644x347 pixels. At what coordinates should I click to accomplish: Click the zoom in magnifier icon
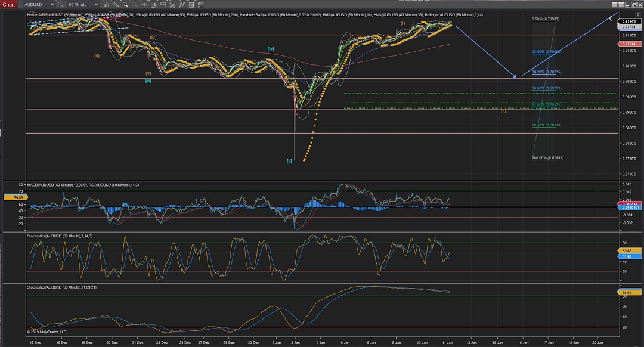[125, 5]
